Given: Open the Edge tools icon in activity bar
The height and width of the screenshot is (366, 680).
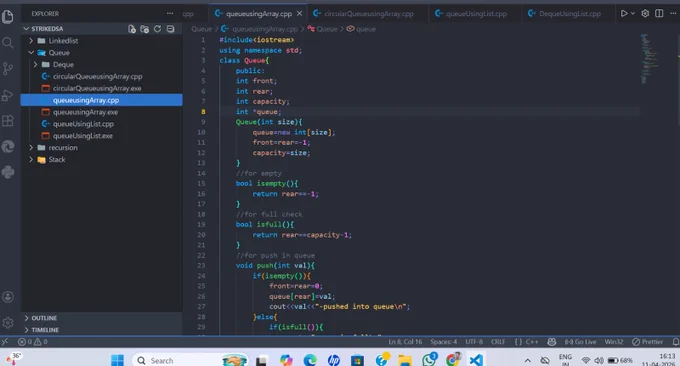Looking at the screenshot, I should click(8, 147).
